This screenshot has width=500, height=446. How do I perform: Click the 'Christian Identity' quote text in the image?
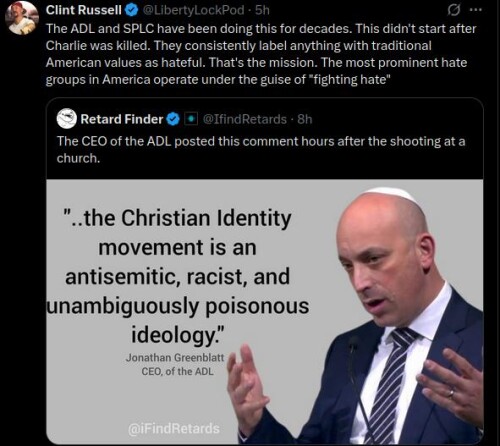click(178, 277)
